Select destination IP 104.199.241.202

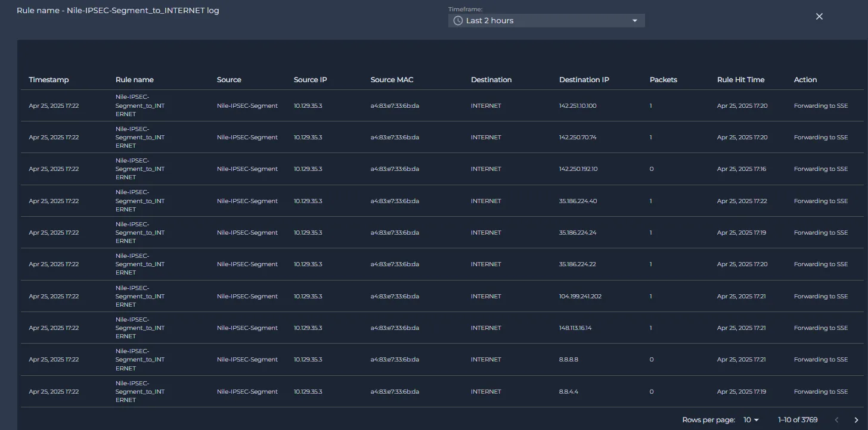point(580,297)
